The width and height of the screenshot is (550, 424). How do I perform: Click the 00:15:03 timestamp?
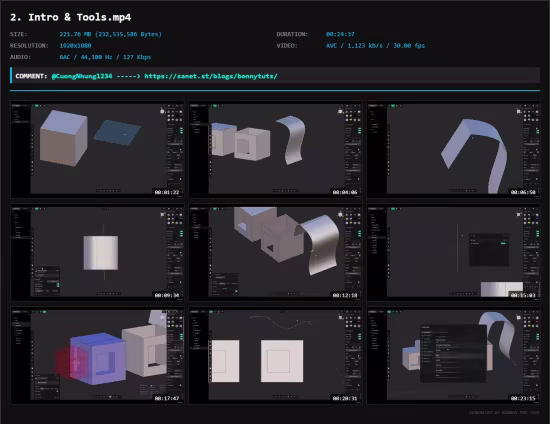coord(523,295)
